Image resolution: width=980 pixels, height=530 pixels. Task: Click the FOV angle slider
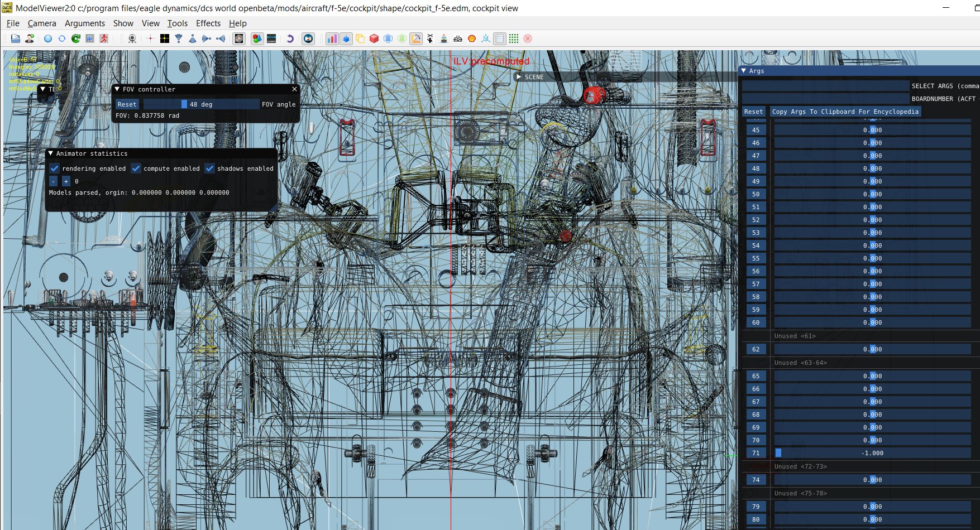pyautogui.click(x=201, y=104)
